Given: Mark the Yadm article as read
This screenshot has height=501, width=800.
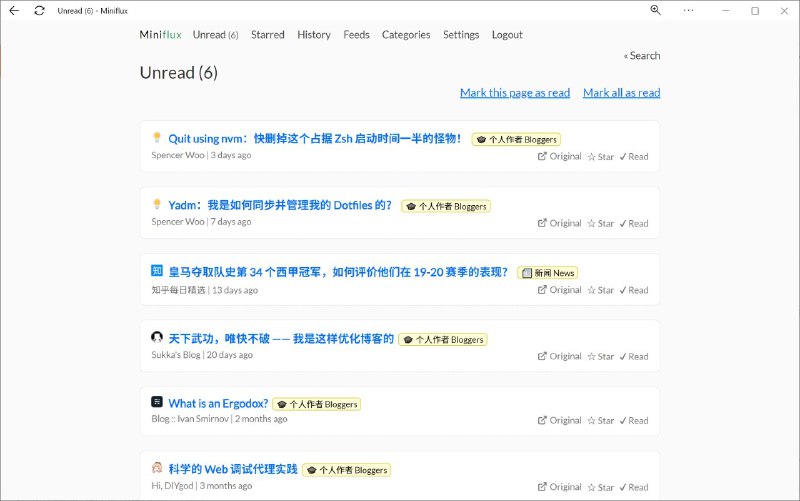Looking at the screenshot, I should click(633, 224).
